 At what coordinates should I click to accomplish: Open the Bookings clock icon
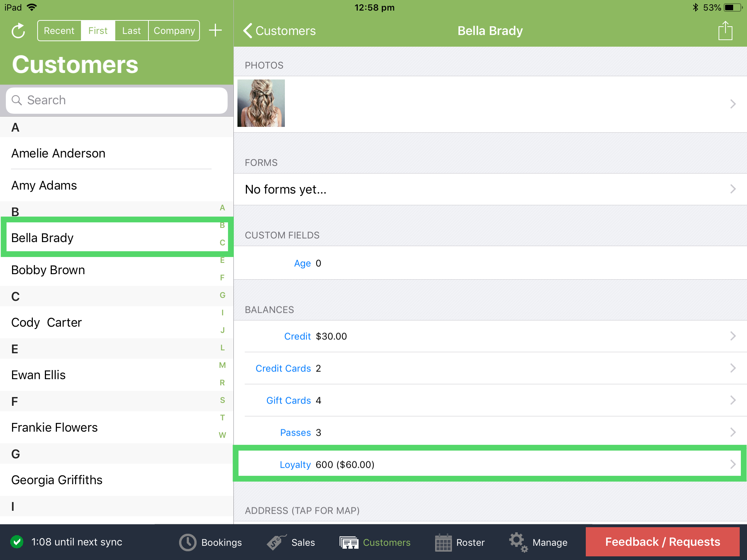click(x=187, y=542)
